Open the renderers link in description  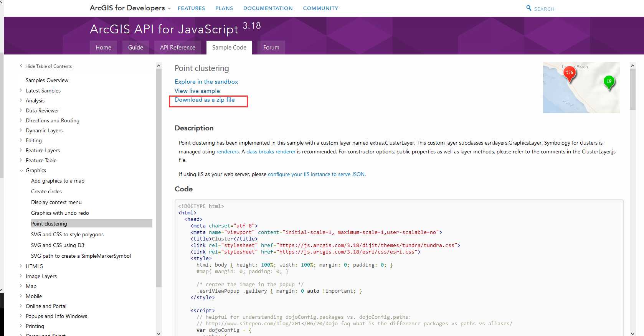pyautogui.click(x=228, y=152)
